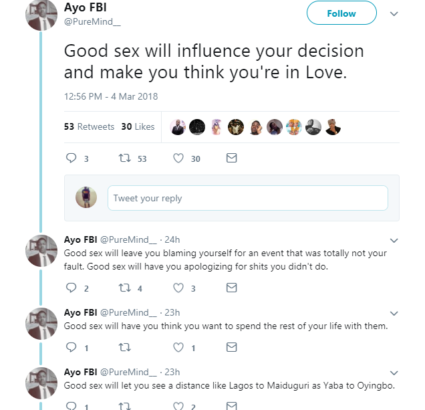The width and height of the screenshot is (425, 410).
Task: Reply to the 'spend the rest of your life' tweet
Action: point(71,347)
